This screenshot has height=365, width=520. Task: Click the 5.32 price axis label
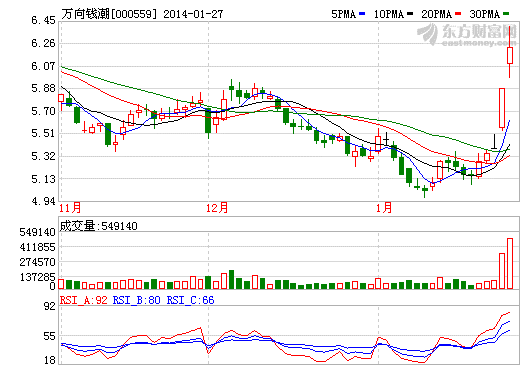(43, 156)
